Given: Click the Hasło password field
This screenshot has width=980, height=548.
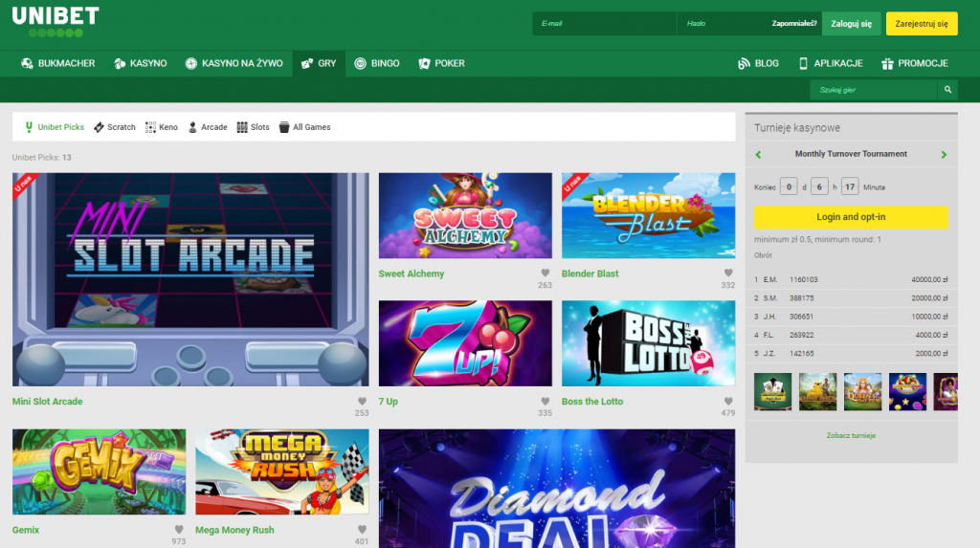Looking at the screenshot, I should tap(724, 24).
